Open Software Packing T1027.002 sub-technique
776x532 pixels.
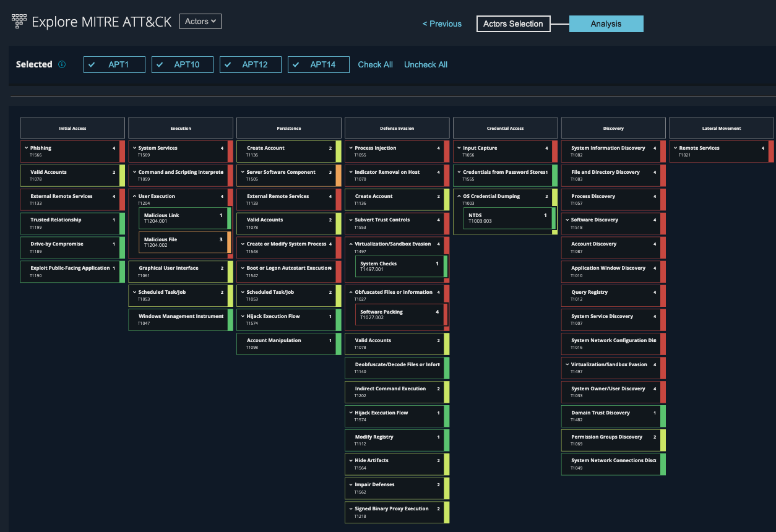pos(401,315)
